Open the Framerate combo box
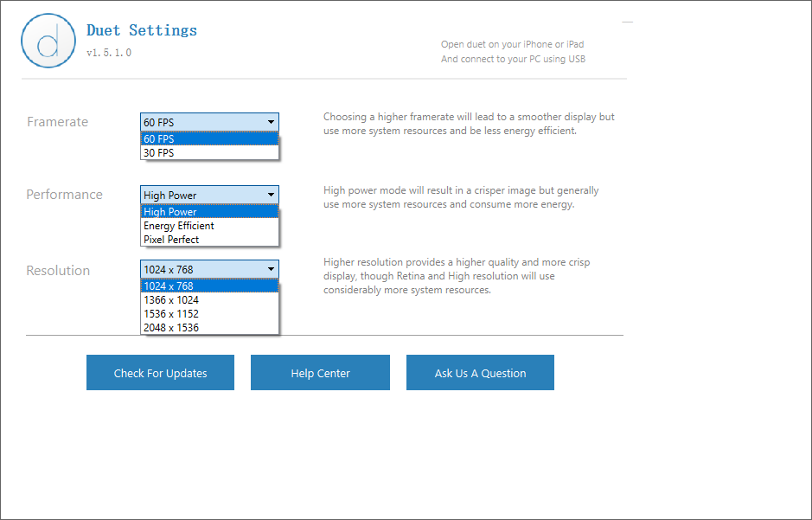This screenshot has height=520, width=812. coord(209,122)
